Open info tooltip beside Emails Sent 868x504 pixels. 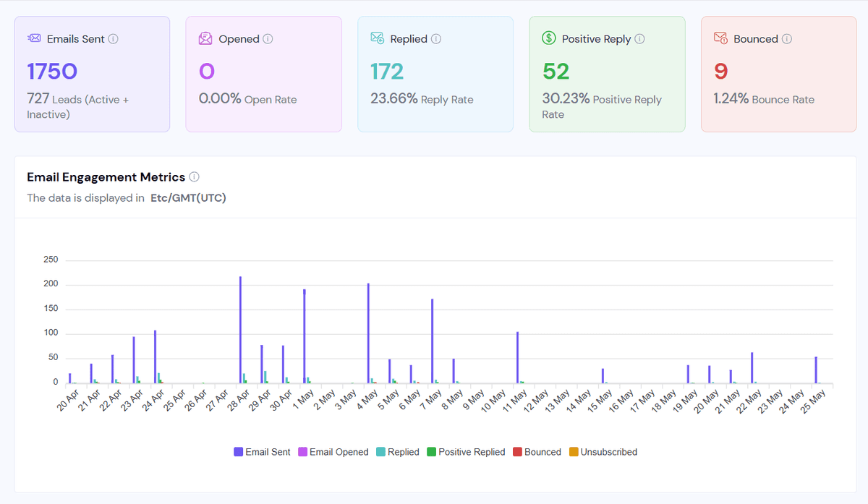pos(114,39)
